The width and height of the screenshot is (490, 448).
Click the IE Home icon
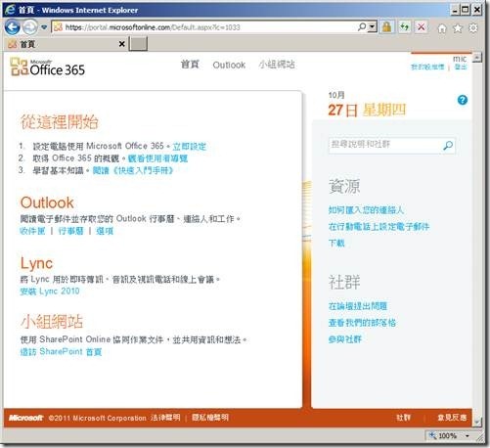pos(442,28)
